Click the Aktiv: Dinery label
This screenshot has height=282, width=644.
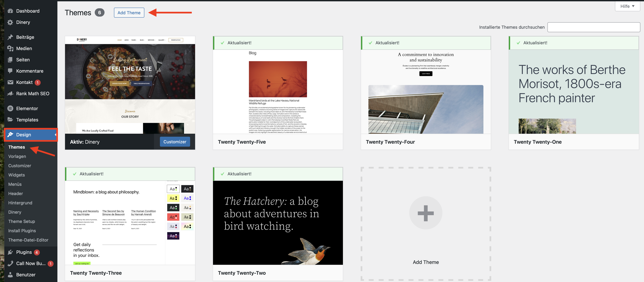(x=85, y=142)
